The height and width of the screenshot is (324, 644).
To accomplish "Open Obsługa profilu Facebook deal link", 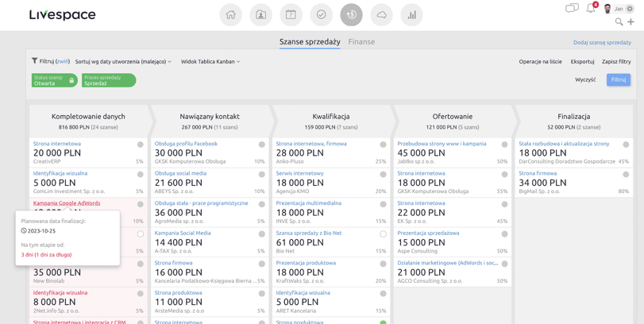I will click(186, 144).
